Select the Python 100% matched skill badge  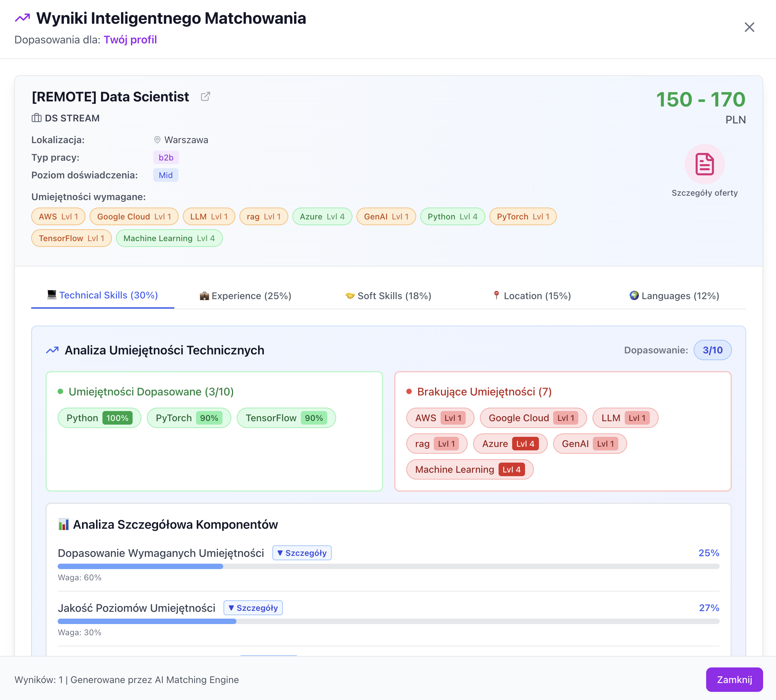pyautogui.click(x=99, y=418)
